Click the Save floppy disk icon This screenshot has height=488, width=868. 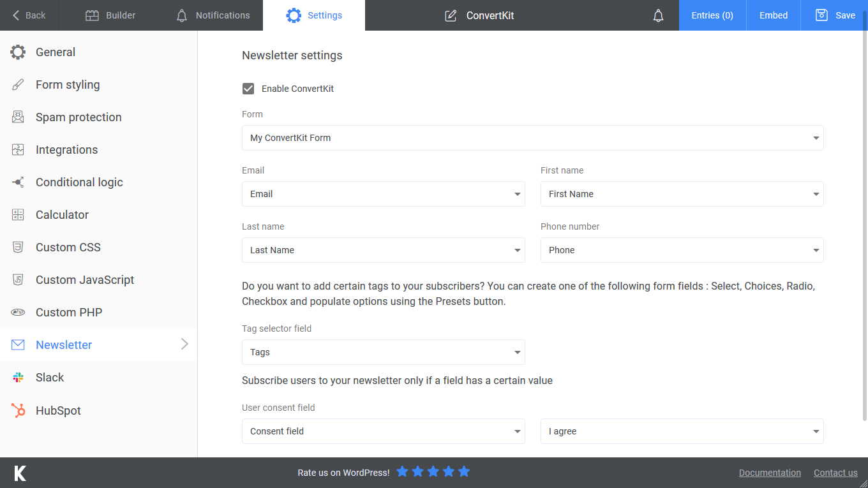[822, 15]
